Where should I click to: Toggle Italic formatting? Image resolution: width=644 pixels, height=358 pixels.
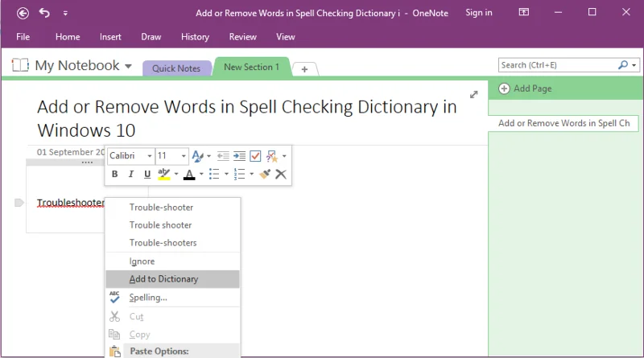(131, 174)
